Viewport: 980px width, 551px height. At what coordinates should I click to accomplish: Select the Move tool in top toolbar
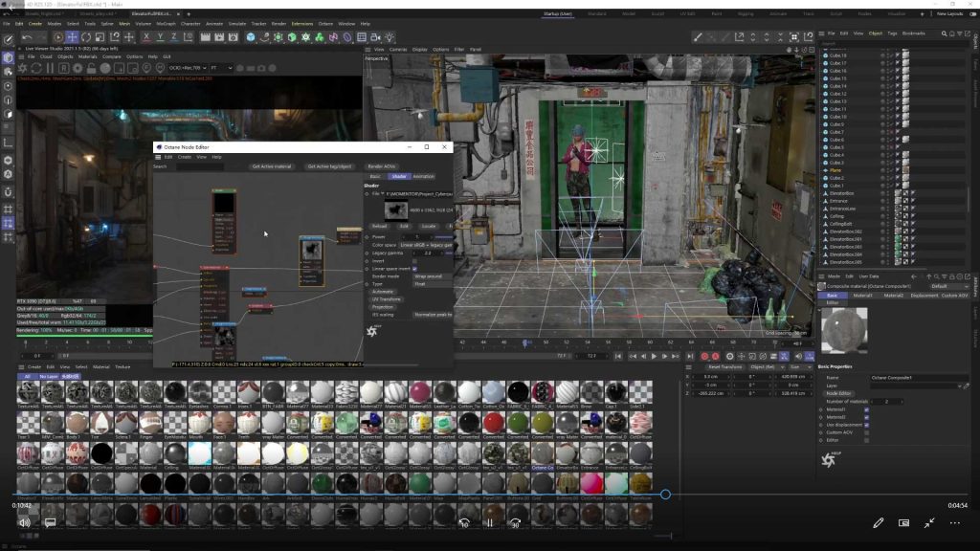tap(73, 37)
